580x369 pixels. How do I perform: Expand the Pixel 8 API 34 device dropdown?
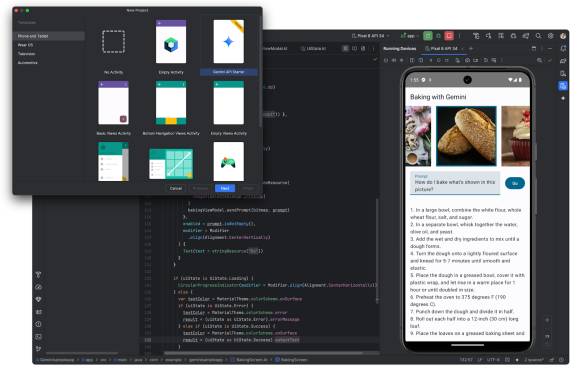coord(370,36)
